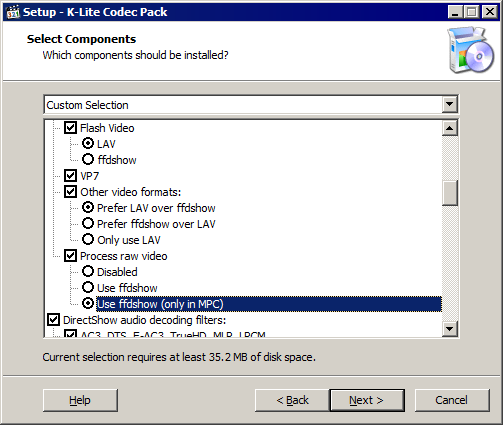
Task: Toggle the Other video formats checkbox
Action: tap(70, 192)
